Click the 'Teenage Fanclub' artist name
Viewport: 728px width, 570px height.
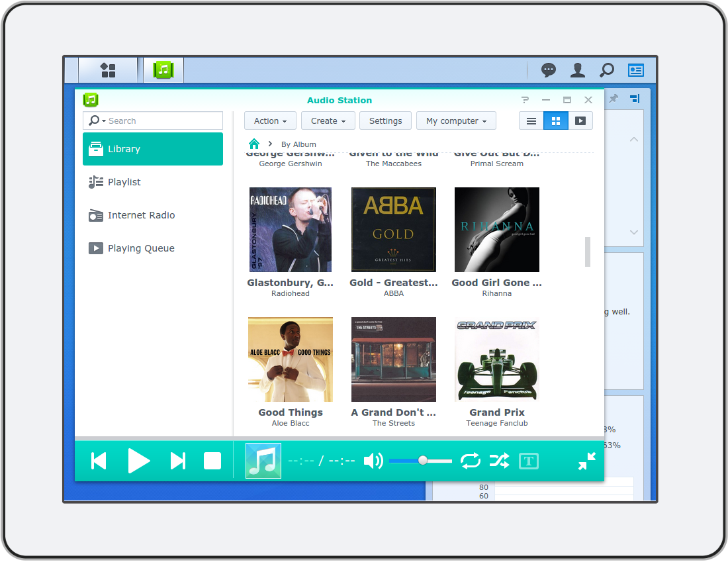(x=497, y=423)
